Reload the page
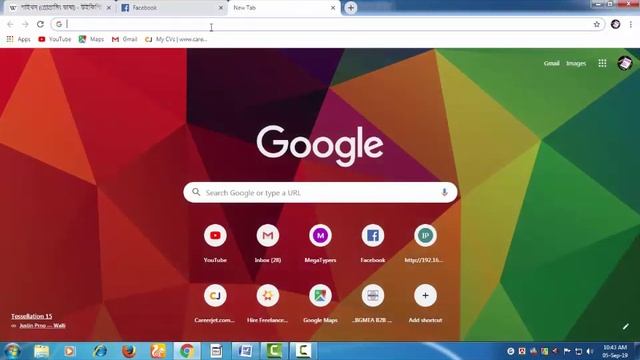The image size is (640, 360). [x=40, y=24]
